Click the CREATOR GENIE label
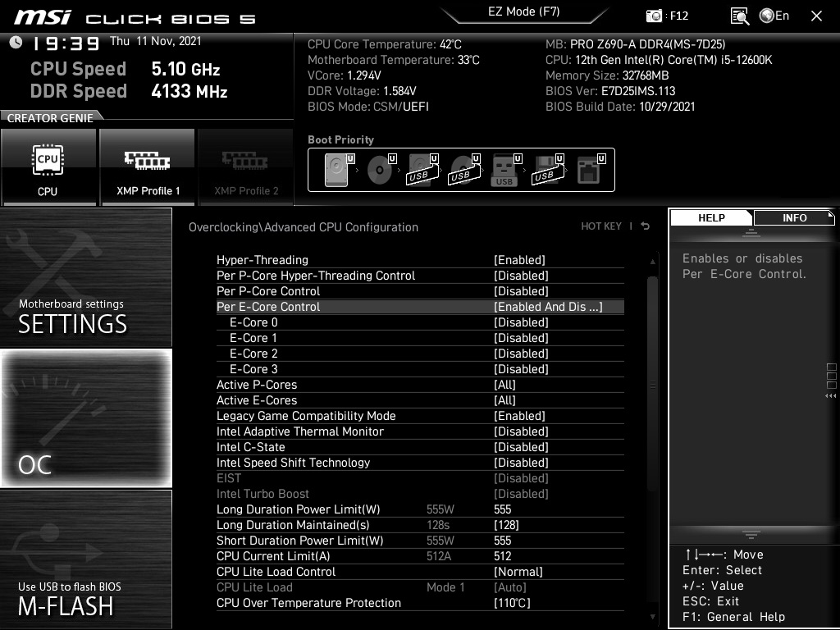Screen dimensions: 840x630 pos(50,118)
